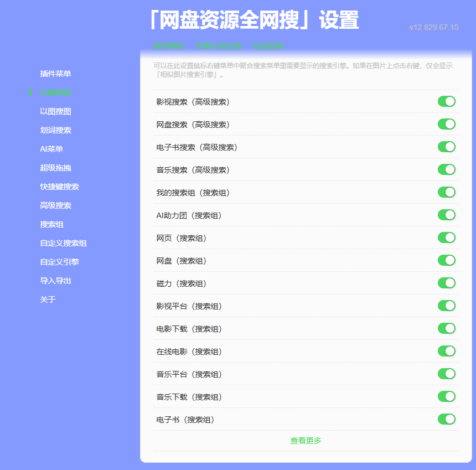Disable the 磁力（搜索组）toggle
The image size is (476, 470).
[x=446, y=283]
